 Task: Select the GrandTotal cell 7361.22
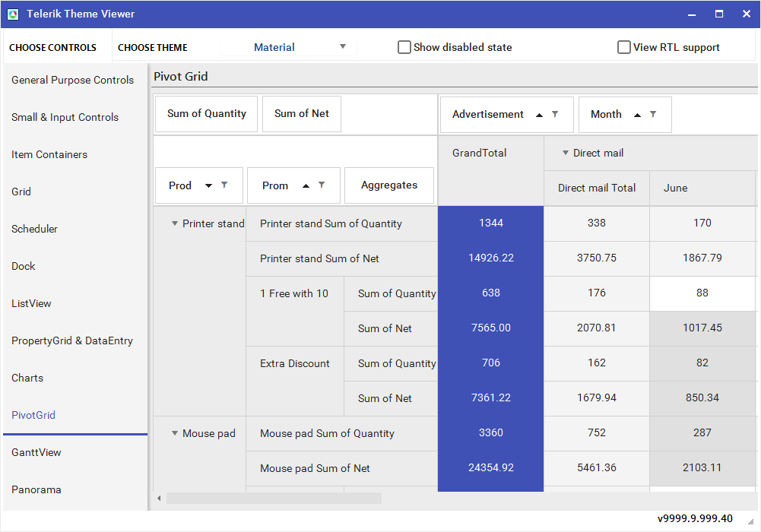[490, 397]
